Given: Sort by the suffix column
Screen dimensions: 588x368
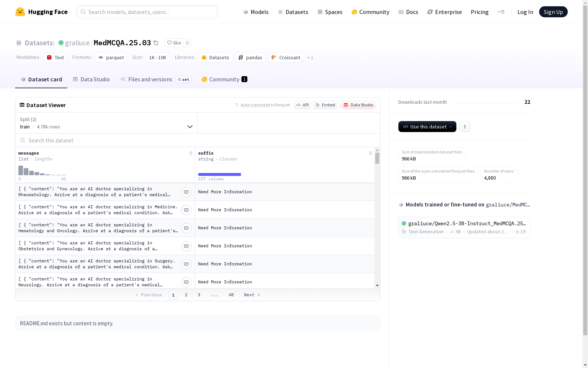Looking at the screenshot, I should pyautogui.click(x=370, y=153).
